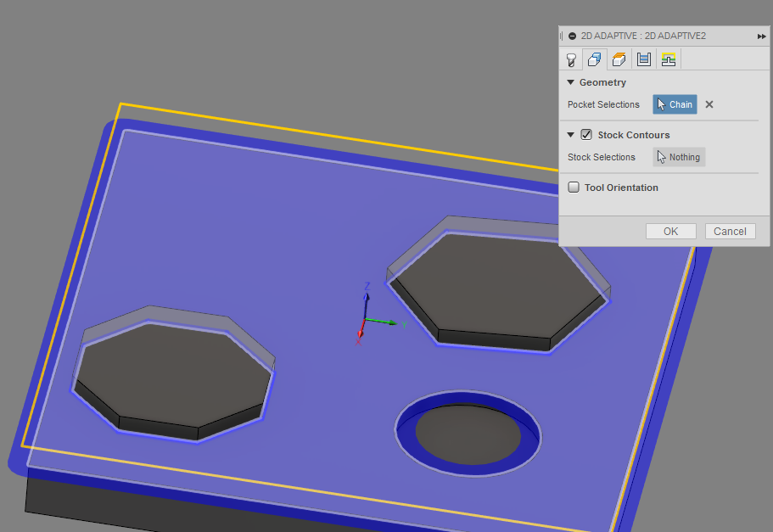The image size is (773, 532).
Task: Select the circular pocket in the model
Action: [x=468, y=434]
